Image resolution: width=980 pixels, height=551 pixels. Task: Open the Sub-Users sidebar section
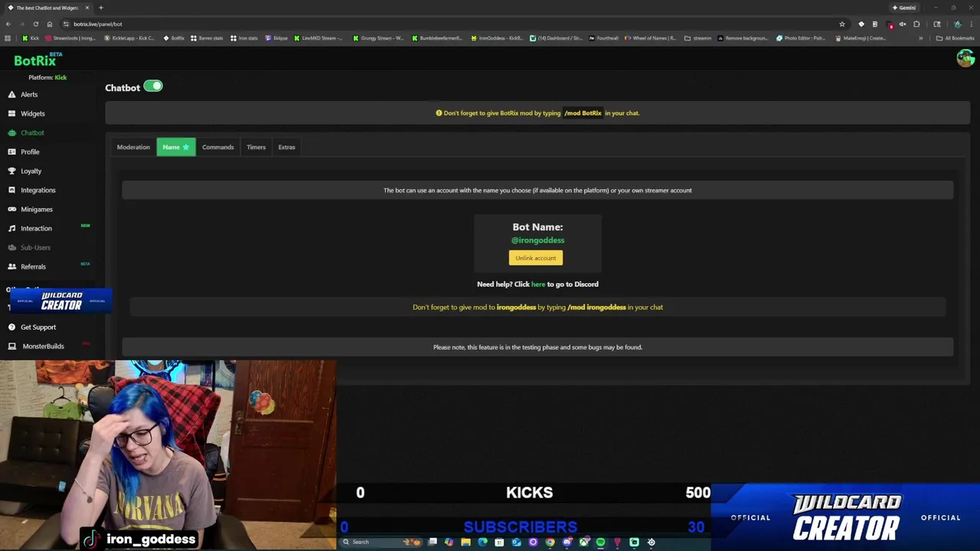tap(35, 247)
